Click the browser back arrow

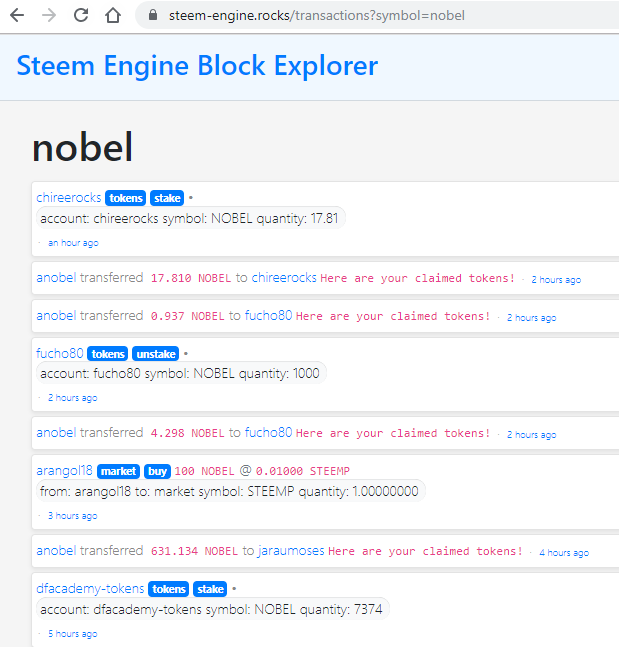click(x=18, y=16)
